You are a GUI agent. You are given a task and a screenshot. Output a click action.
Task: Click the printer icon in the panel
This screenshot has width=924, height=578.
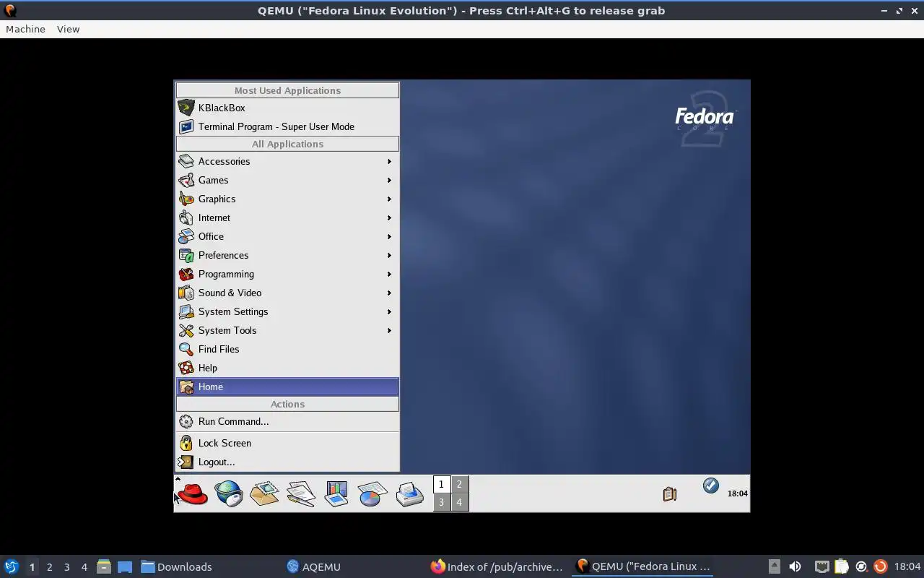click(409, 493)
